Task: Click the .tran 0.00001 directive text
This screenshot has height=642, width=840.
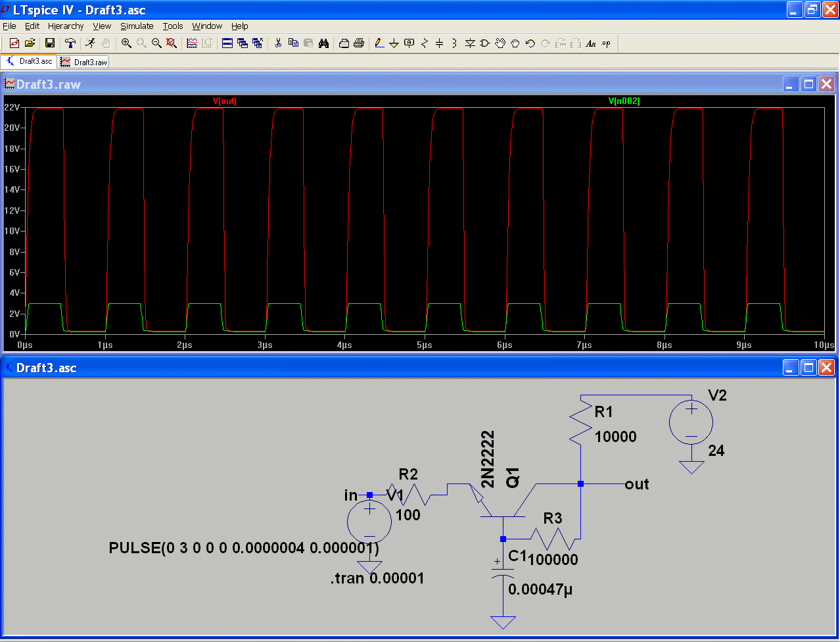Action: pyautogui.click(x=377, y=579)
